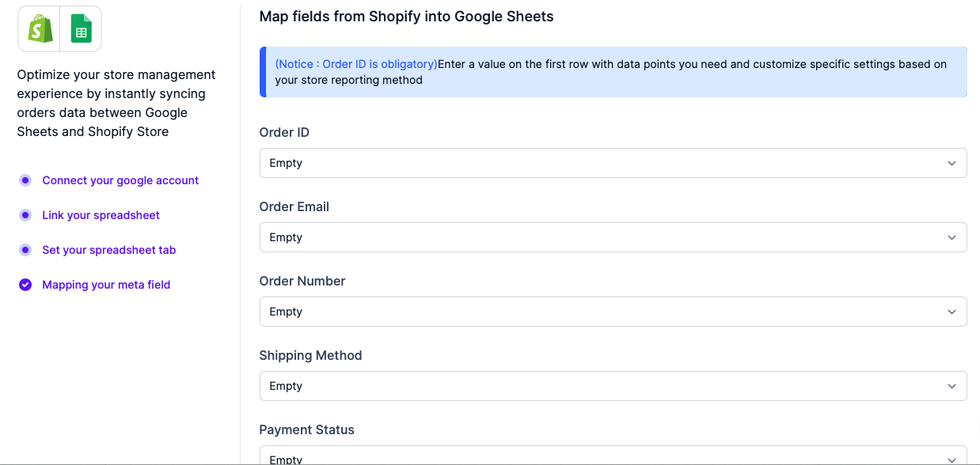Click the Mapping your meta field checkmark icon
980x465 pixels.
tap(25, 285)
